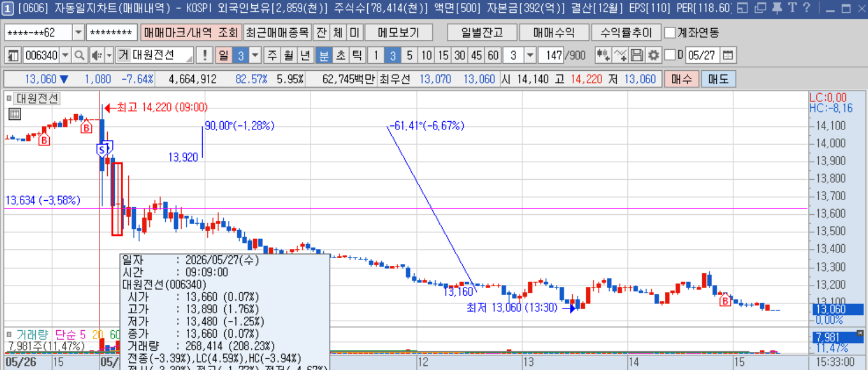Screen dimensions: 868x370
Task: Switch chart to 년 yearly period
Action: [x=305, y=56]
